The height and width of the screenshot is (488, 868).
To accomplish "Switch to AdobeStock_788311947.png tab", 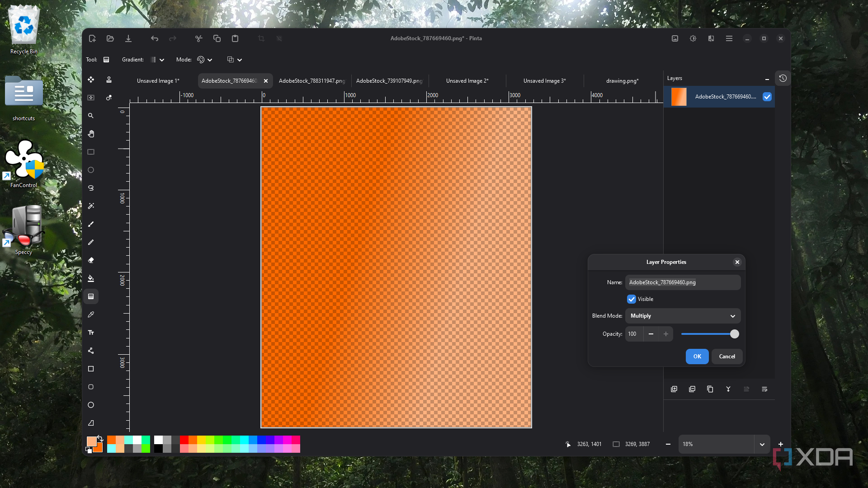I will tap(312, 81).
